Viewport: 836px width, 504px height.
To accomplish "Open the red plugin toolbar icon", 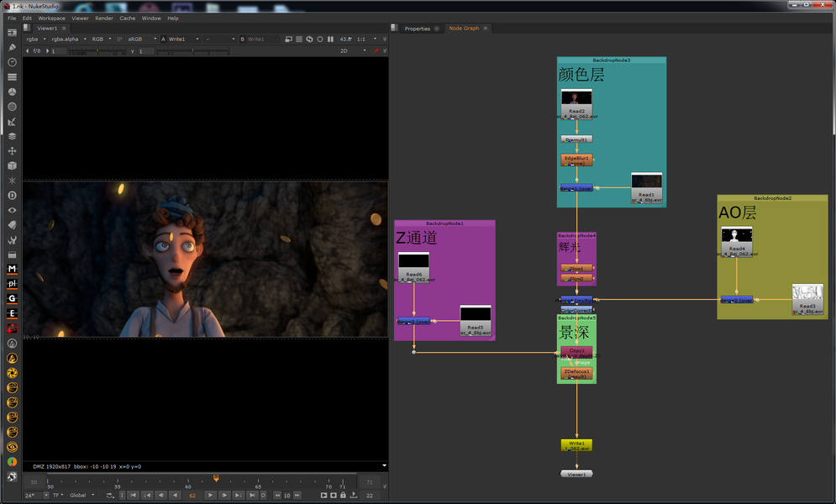I will (x=12, y=328).
